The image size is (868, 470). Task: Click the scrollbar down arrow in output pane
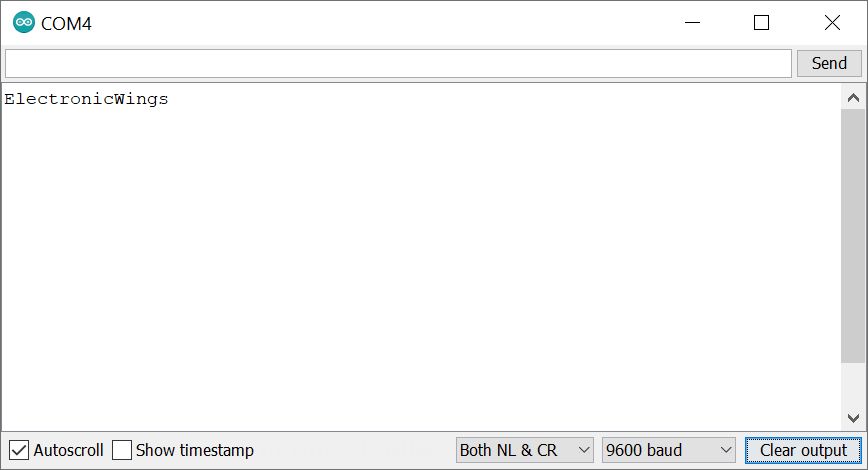point(853,418)
